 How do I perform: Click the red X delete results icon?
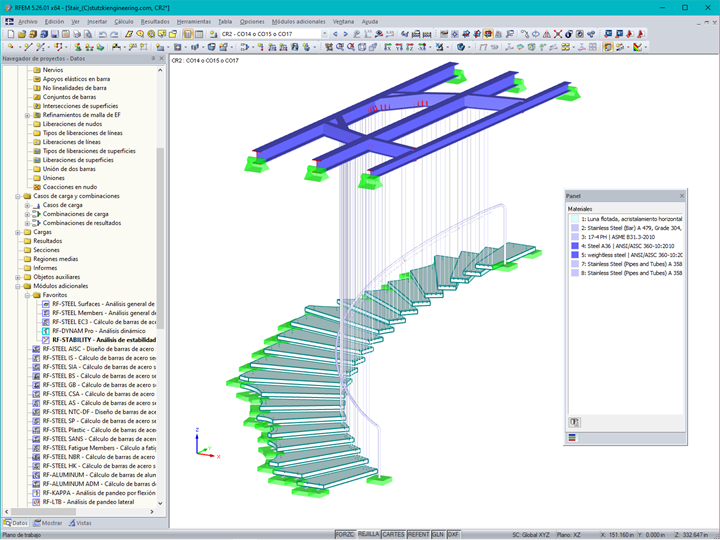click(x=558, y=34)
